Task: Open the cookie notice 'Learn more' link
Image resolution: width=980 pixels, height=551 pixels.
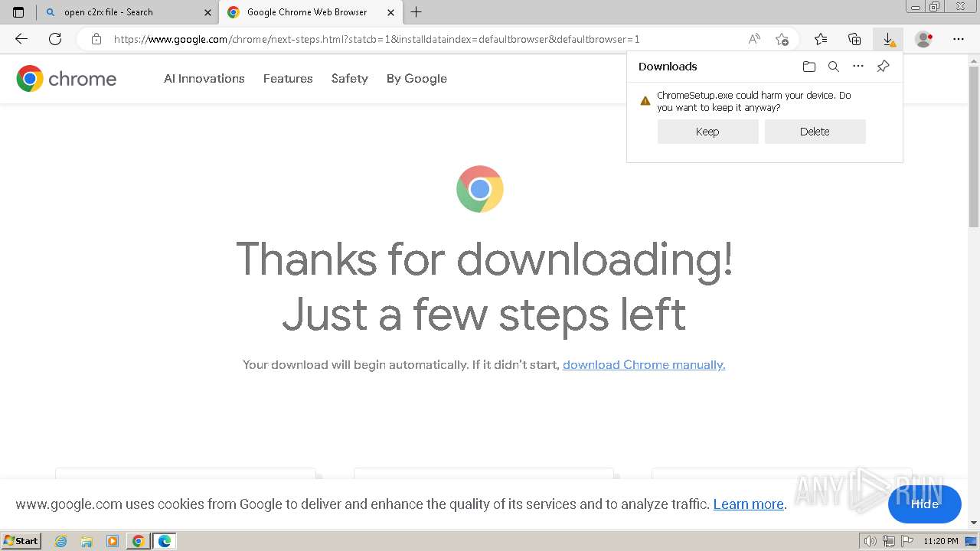Action: [749, 504]
